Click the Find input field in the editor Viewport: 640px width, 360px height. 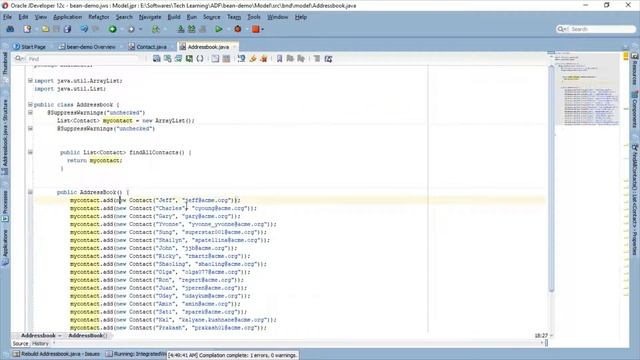tap(84, 59)
